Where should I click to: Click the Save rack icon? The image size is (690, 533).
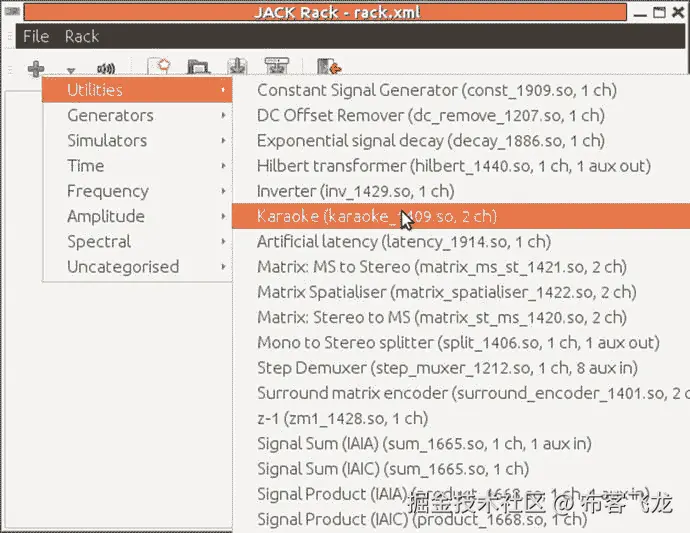237,66
